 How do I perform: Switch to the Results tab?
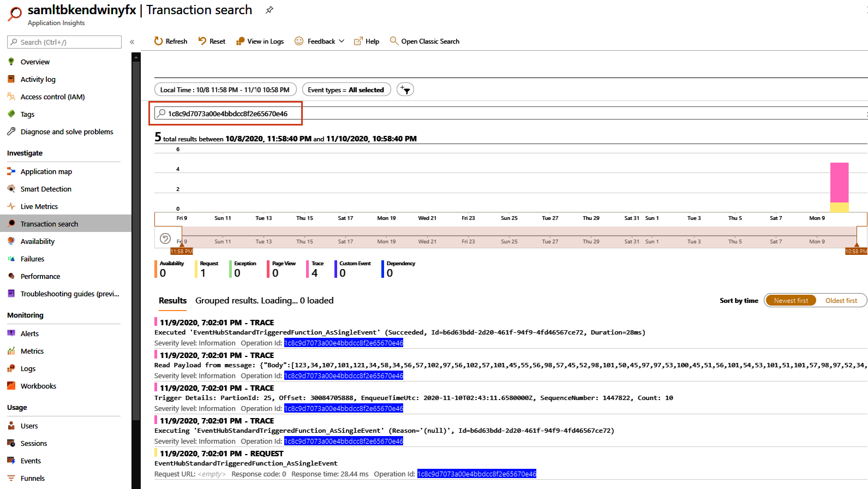(x=172, y=301)
